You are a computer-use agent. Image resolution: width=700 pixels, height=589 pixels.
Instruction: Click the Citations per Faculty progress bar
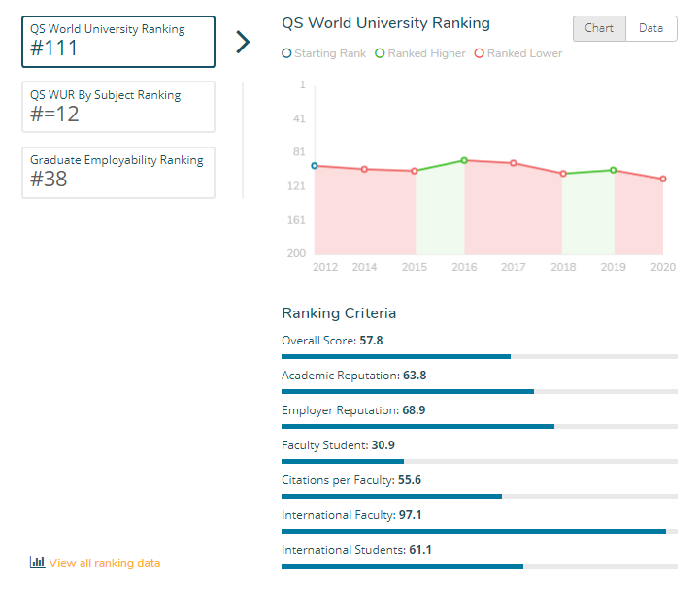coord(480,496)
